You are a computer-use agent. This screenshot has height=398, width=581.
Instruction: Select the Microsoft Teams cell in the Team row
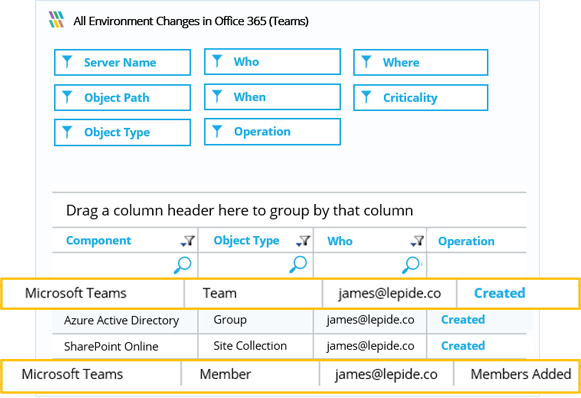tap(76, 293)
